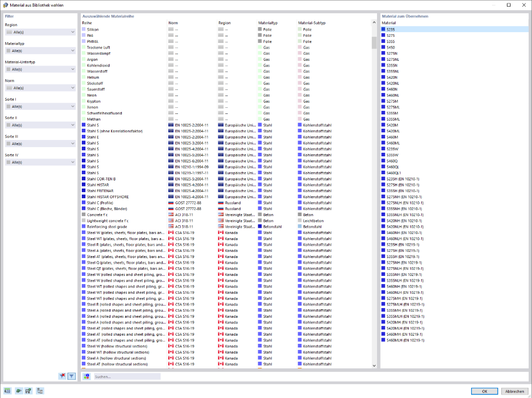Click the EU flag icon beside EN 10210-1:1994-09
The image size is (532, 398).
pos(171,167)
